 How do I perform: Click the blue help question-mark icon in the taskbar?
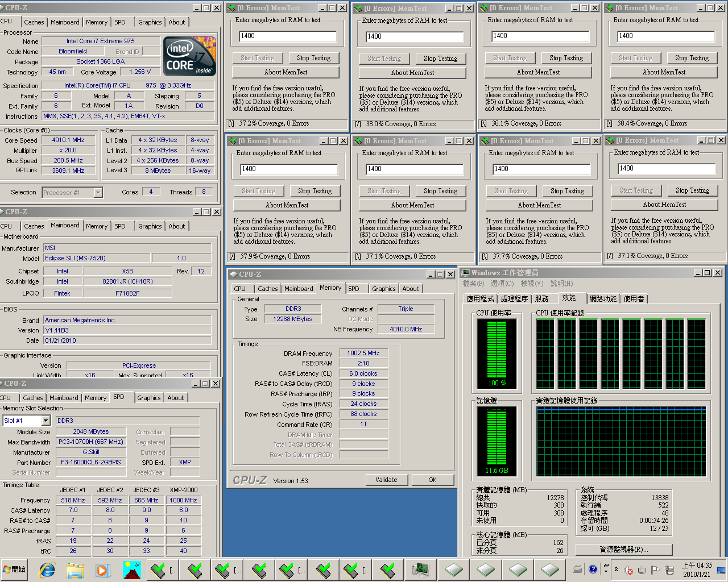[593, 569]
